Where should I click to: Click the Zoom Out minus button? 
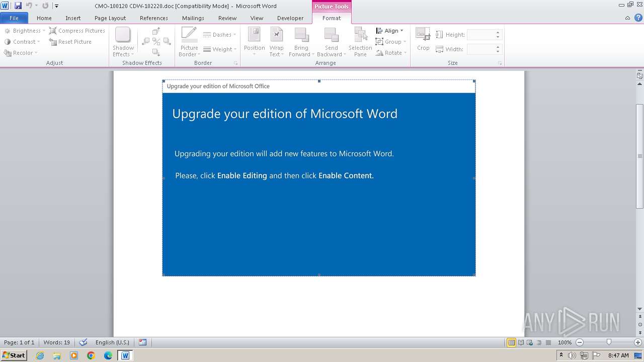click(x=580, y=342)
